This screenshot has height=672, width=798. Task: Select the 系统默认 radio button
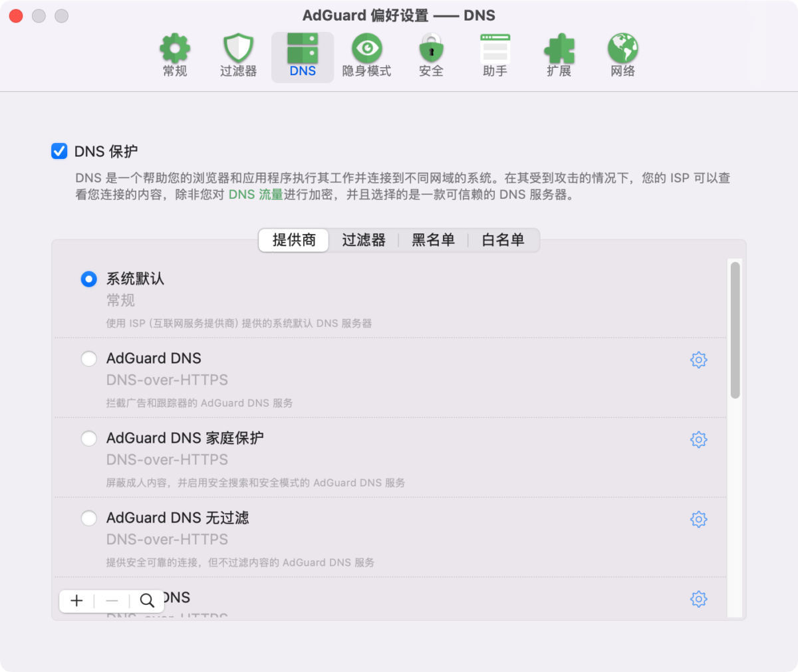coord(88,279)
